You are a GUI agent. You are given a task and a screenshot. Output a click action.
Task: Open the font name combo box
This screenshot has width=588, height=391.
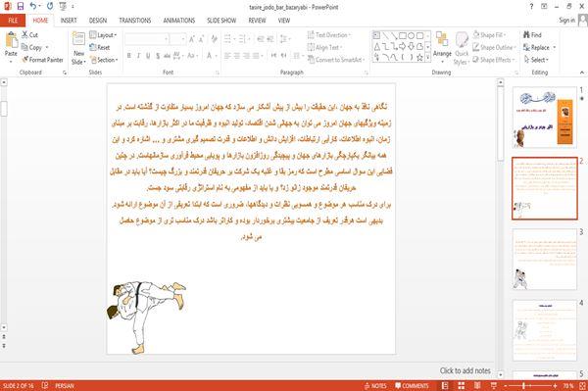point(147,39)
